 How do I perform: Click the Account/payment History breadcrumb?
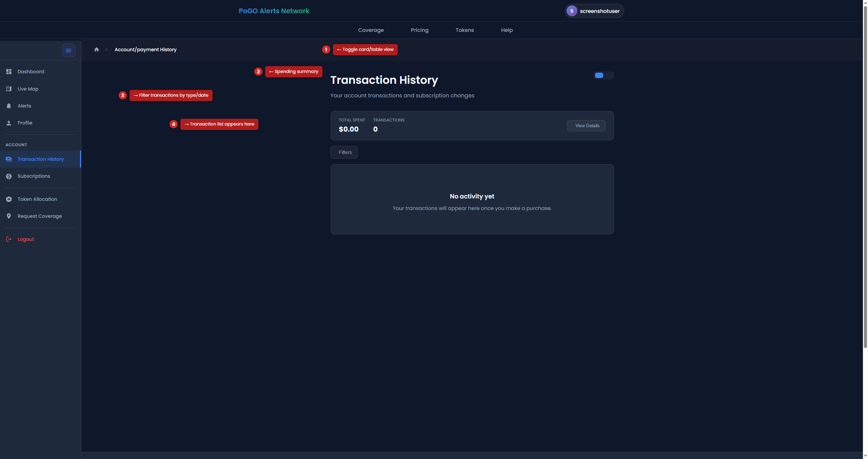point(145,50)
